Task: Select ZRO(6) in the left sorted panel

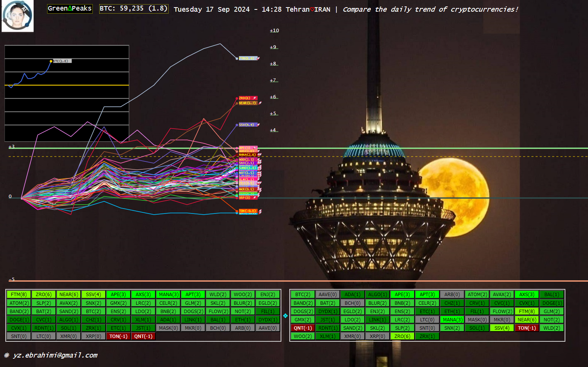Action: 44,295
